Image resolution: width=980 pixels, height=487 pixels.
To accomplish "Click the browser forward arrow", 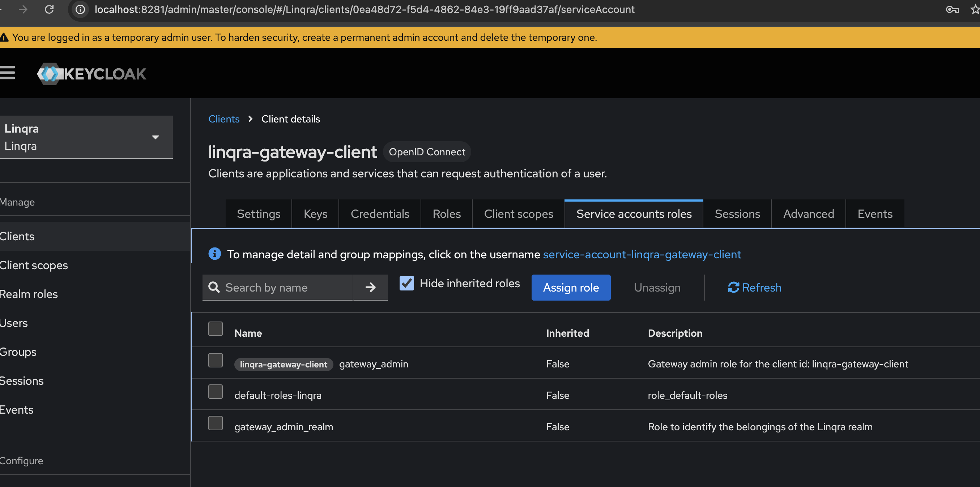I will tap(23, 9).
